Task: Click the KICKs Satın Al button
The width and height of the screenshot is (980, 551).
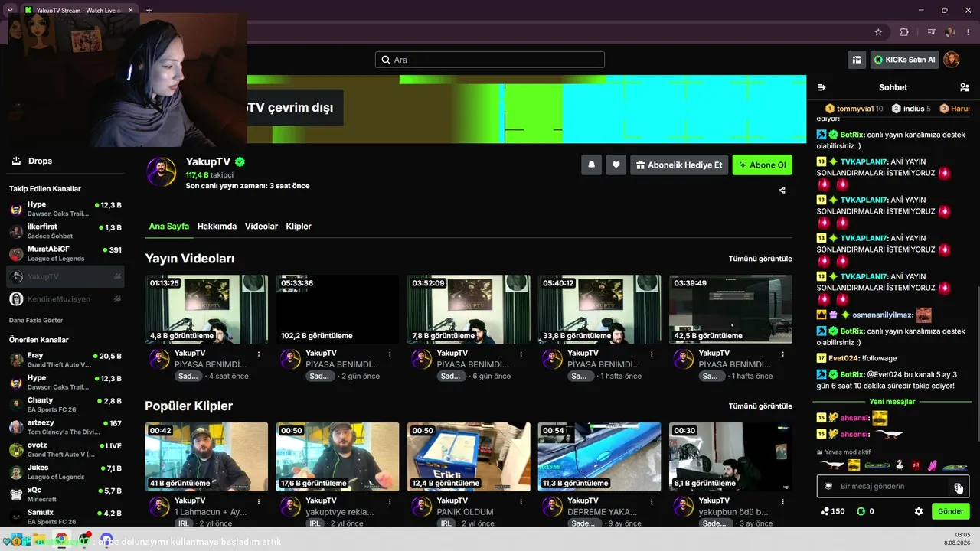Action: pyautogui.click(x=904, y=60)
